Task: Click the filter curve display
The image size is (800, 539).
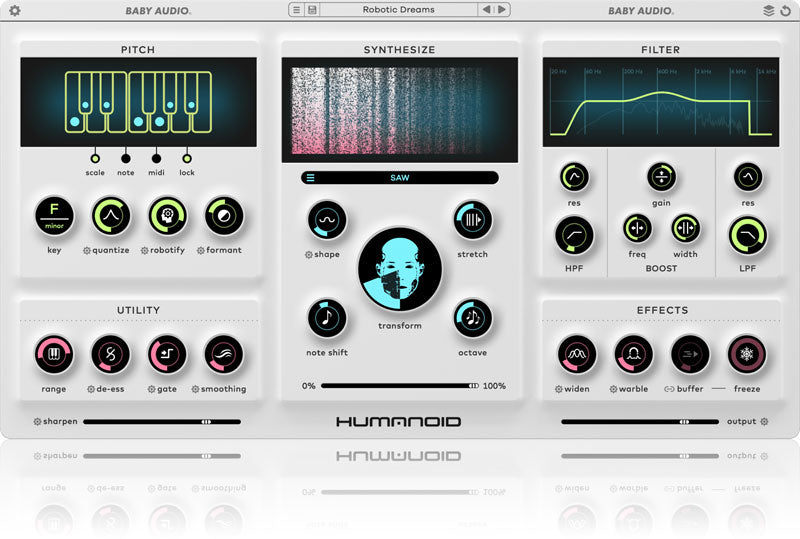Action: (x=661, y=102)
